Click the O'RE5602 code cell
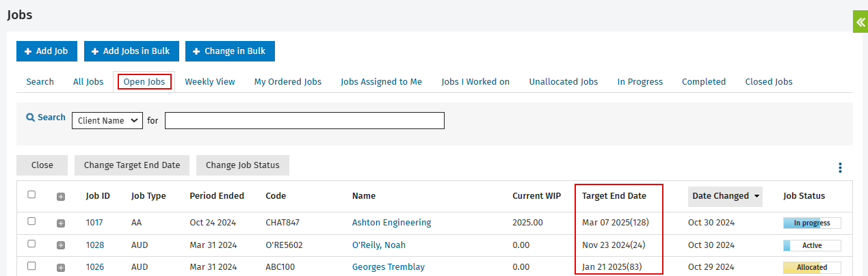The height and width of the screenshot is (276, 868). pyautogui.click(x=284, y=245)
